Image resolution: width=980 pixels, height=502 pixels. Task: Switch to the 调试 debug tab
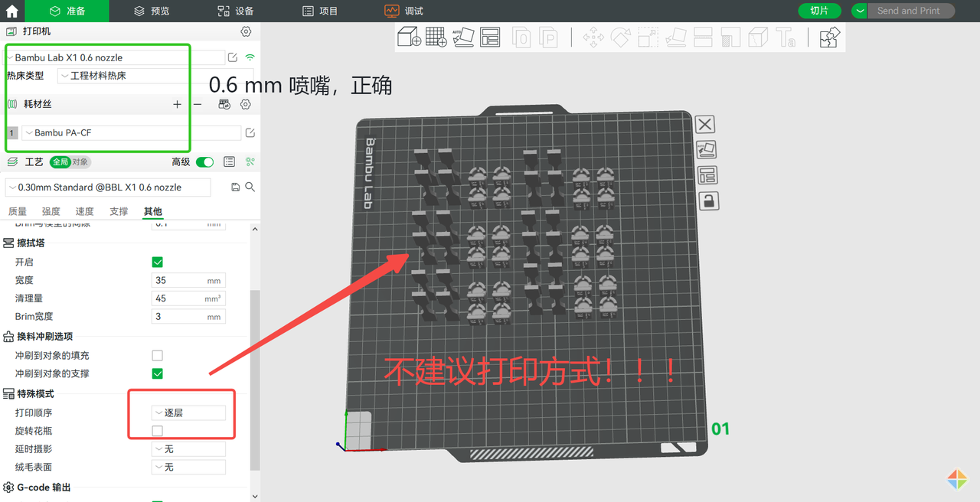[x=404, y=11]
